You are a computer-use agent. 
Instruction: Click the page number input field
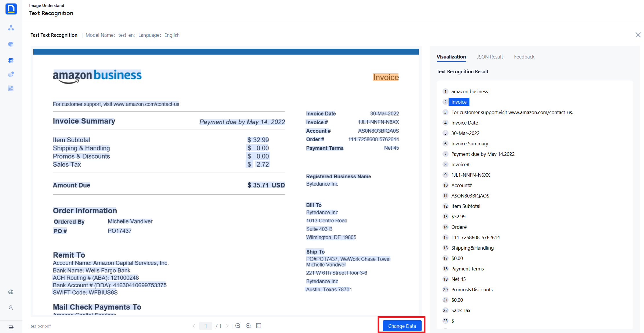point(206,326)
